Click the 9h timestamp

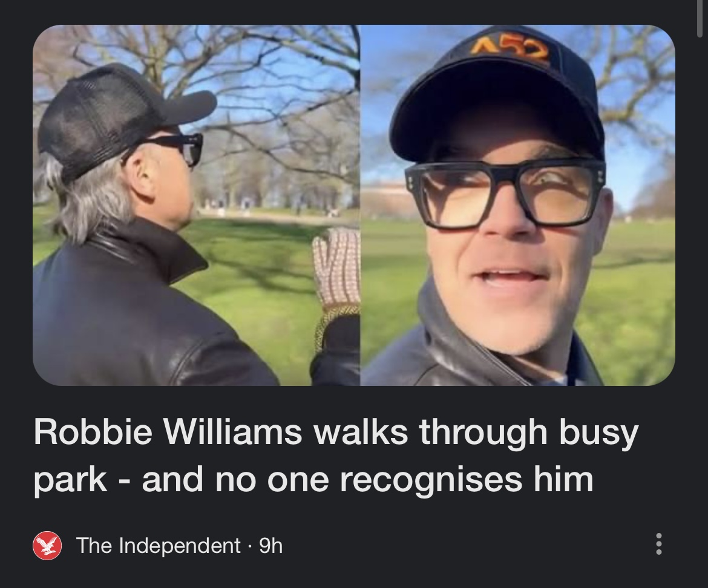[271, 546]
